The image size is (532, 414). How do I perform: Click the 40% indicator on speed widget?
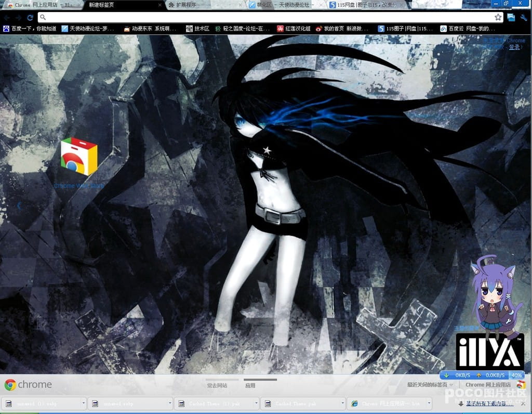517,376
